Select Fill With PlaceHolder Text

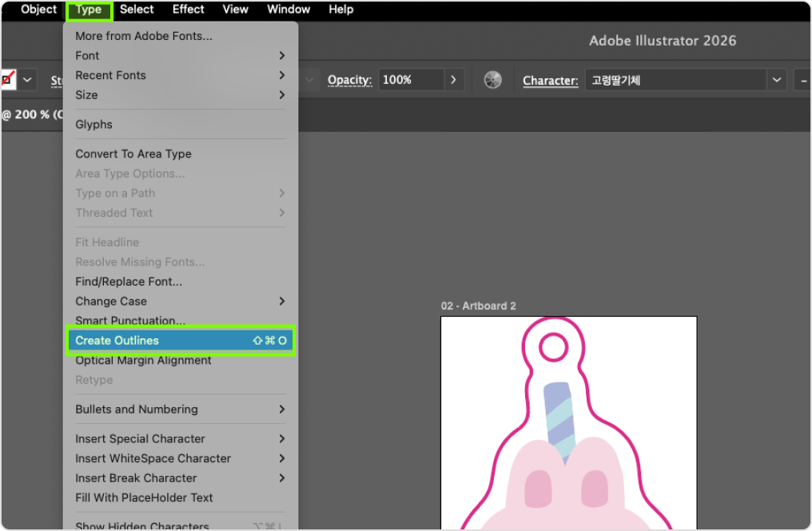[144, 497]
